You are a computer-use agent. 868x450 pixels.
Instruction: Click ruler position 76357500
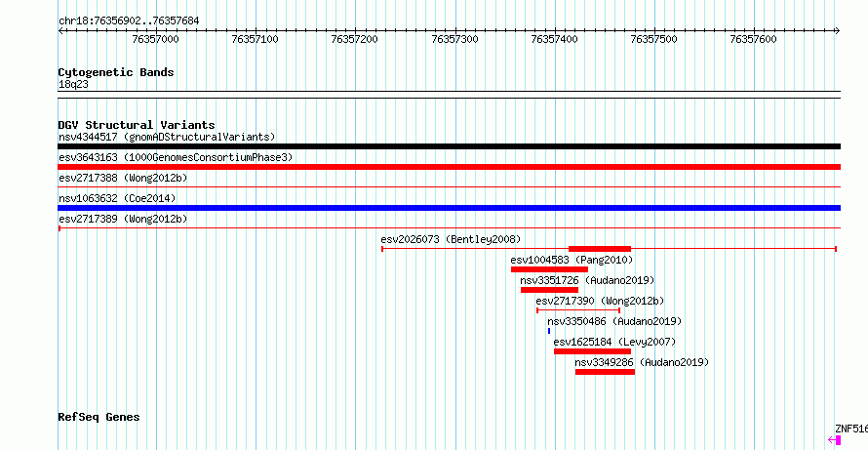(x=653, y=39)
